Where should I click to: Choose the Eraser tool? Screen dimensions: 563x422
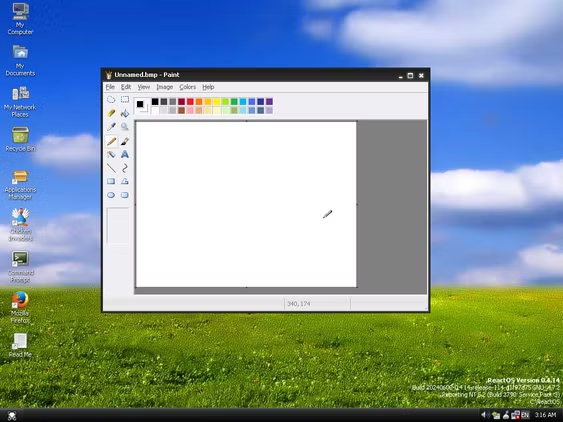pyautogui.click(x=111, y=113)
